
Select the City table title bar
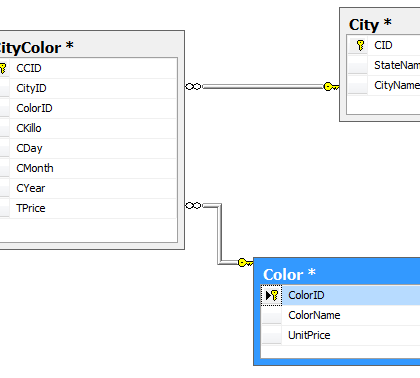point(380,24)
